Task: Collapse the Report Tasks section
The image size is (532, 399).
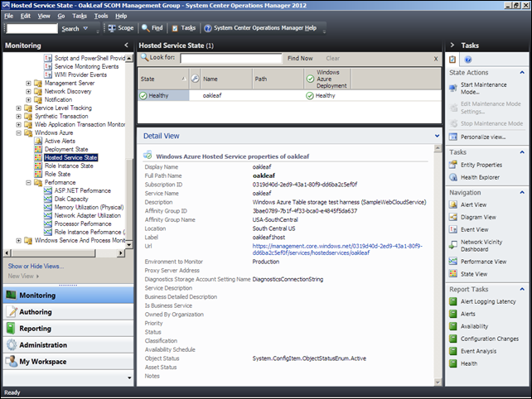Action: coord(522,289)
